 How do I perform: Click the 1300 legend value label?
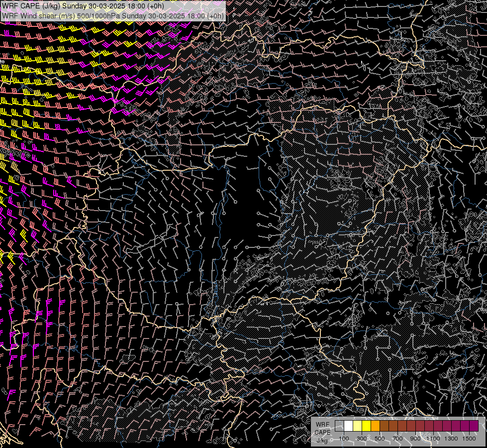coord(451,439)
